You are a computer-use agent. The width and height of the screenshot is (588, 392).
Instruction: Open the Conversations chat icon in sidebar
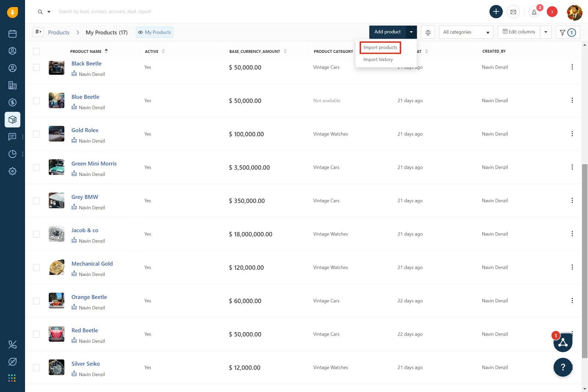pyautogui.click(x=12, y=137)
